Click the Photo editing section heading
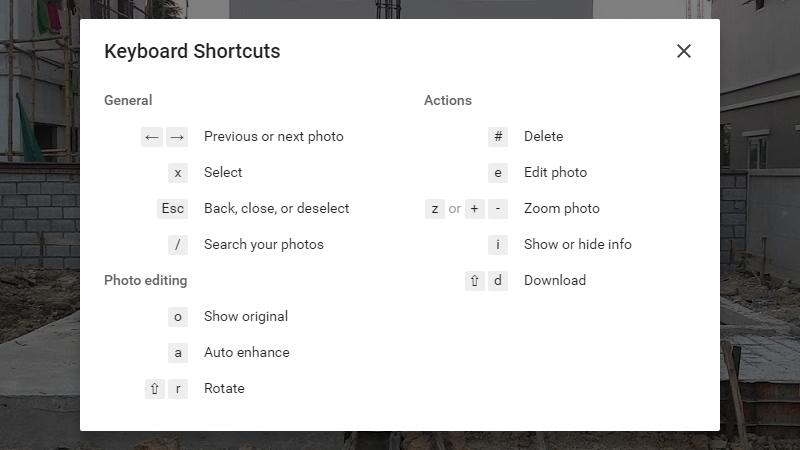 (145, 281)
